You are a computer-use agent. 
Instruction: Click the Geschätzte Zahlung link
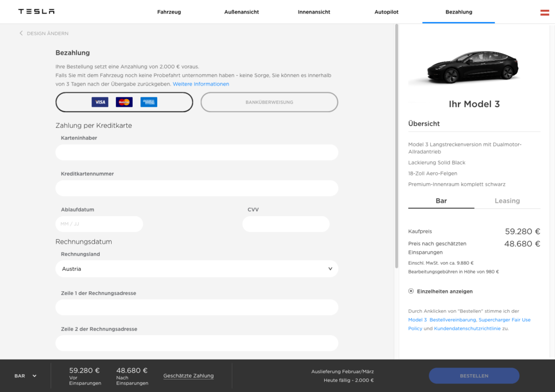[188, 376]
